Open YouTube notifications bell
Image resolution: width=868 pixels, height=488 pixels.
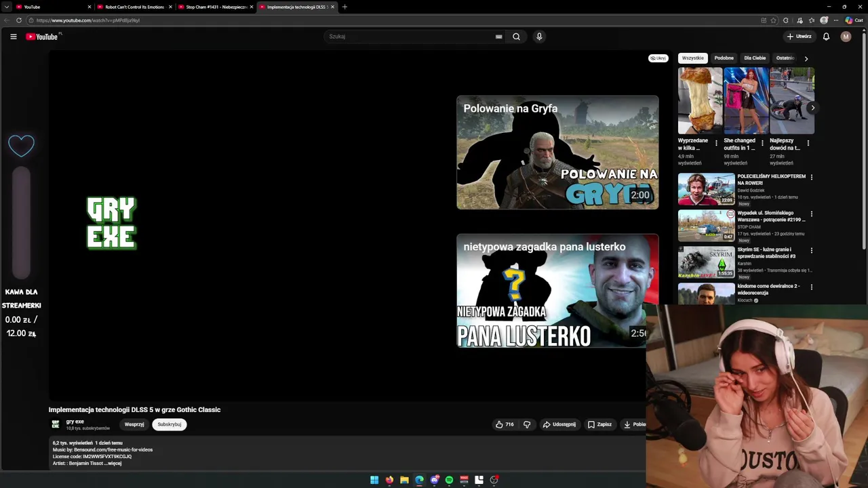click(826, 37)
